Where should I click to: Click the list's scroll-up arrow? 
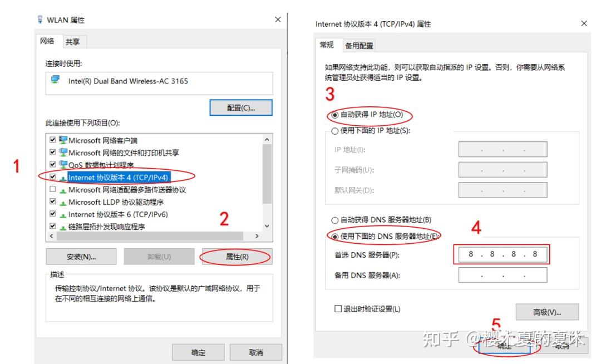coord(267,140)
